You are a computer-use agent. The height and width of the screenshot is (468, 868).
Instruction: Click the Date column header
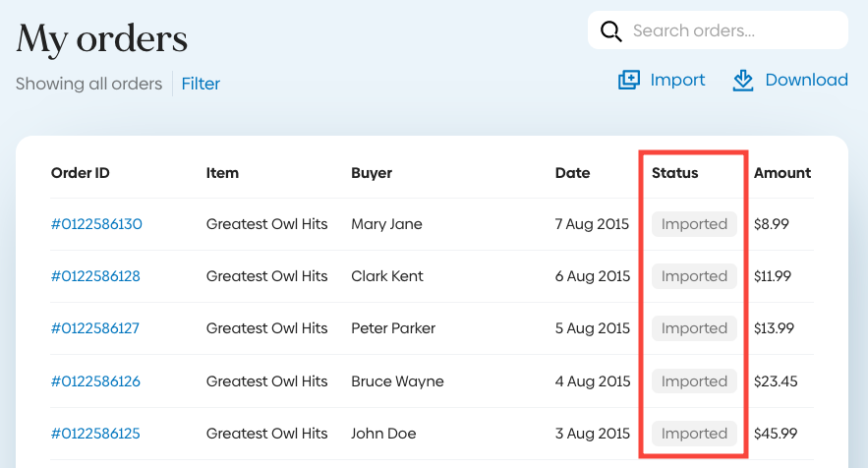(572, 173)
